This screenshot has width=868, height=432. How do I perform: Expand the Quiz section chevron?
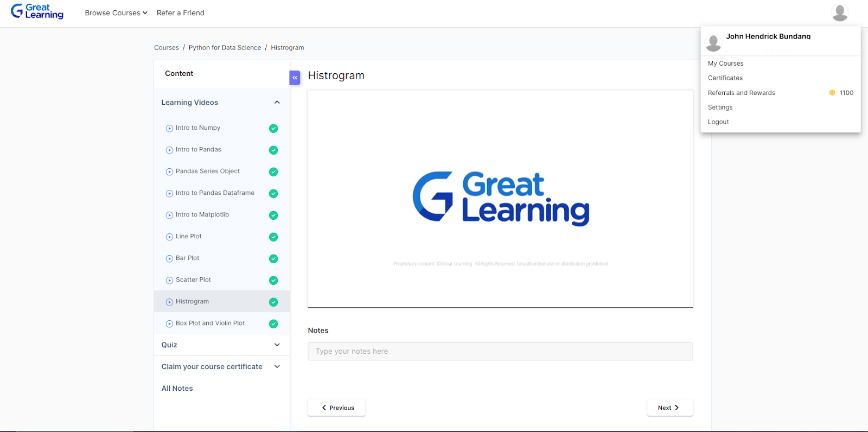click(277, 345)
